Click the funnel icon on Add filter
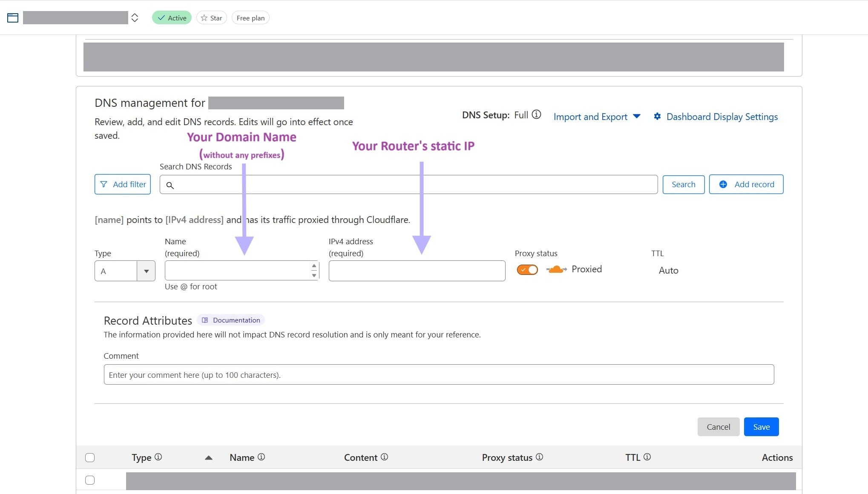The width and height of the screenshot is (868, 494). point(103,184)
